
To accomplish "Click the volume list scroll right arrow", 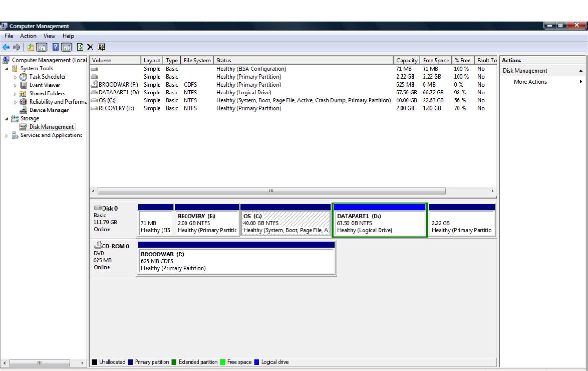I will pos(492,191).
